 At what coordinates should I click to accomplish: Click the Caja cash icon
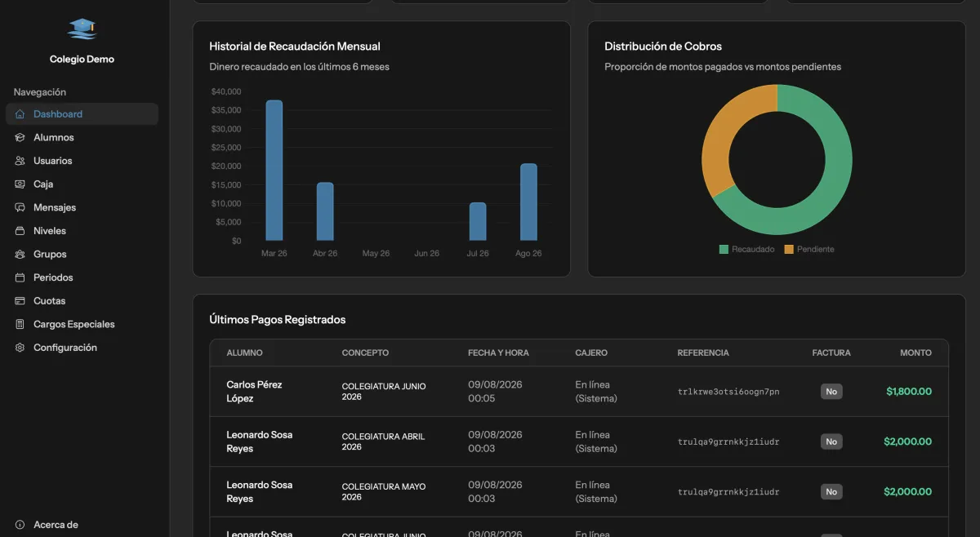[20, 184]
